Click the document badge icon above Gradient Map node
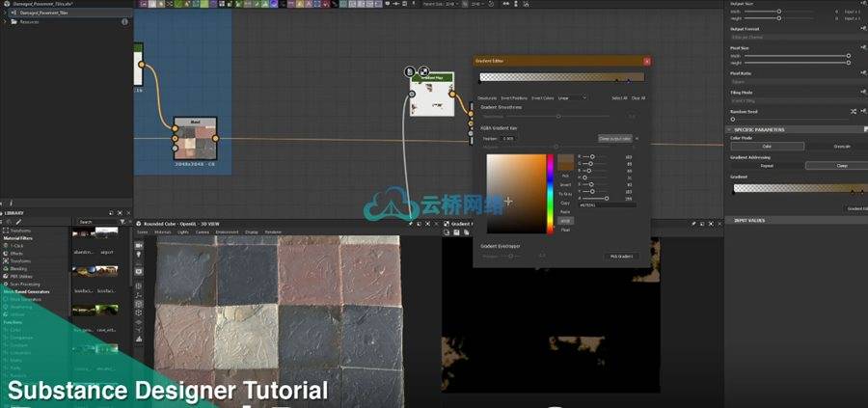Image resolution: width=868 pixels, height=408 pixels. click(410, 71)
